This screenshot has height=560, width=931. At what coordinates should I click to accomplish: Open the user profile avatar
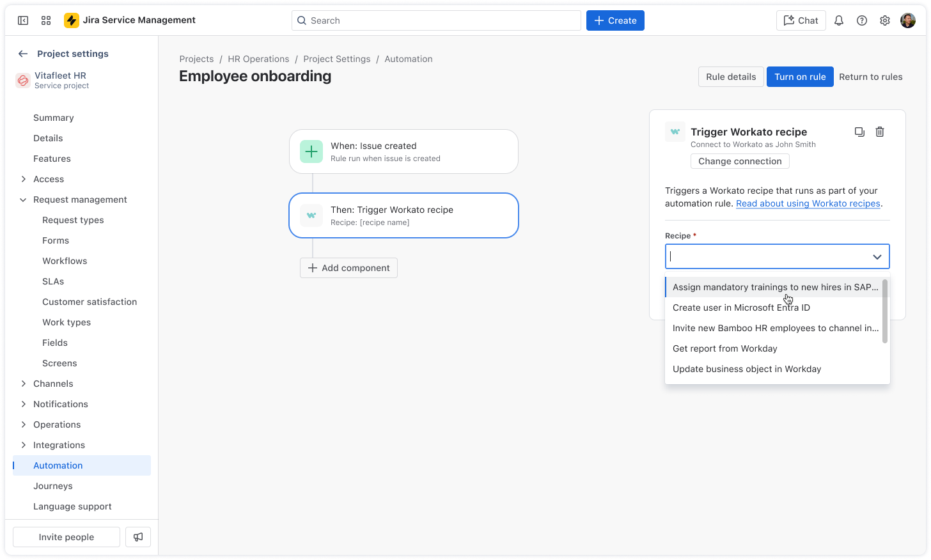click(908, 20)
